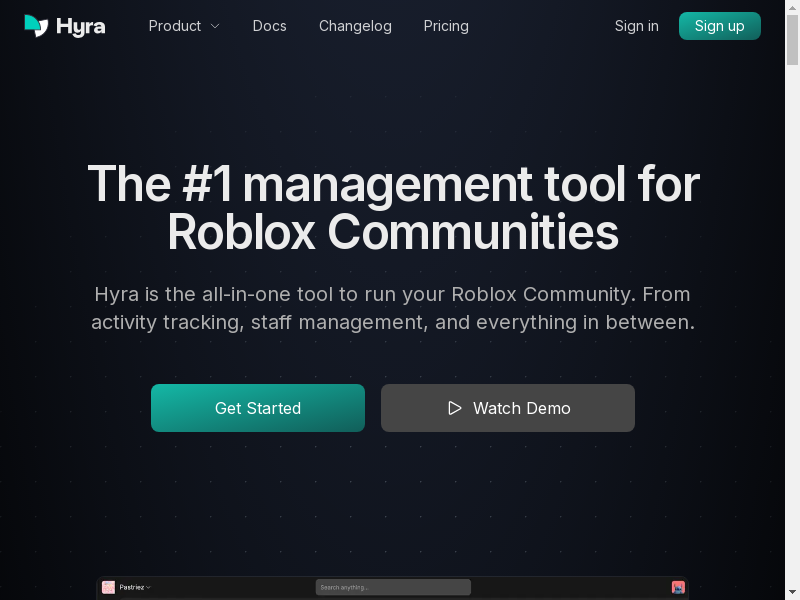Image resolution: width=800 pixels, height=600 pixels.
Task: Click the page's vertical scrollbar
Action: 792,300
